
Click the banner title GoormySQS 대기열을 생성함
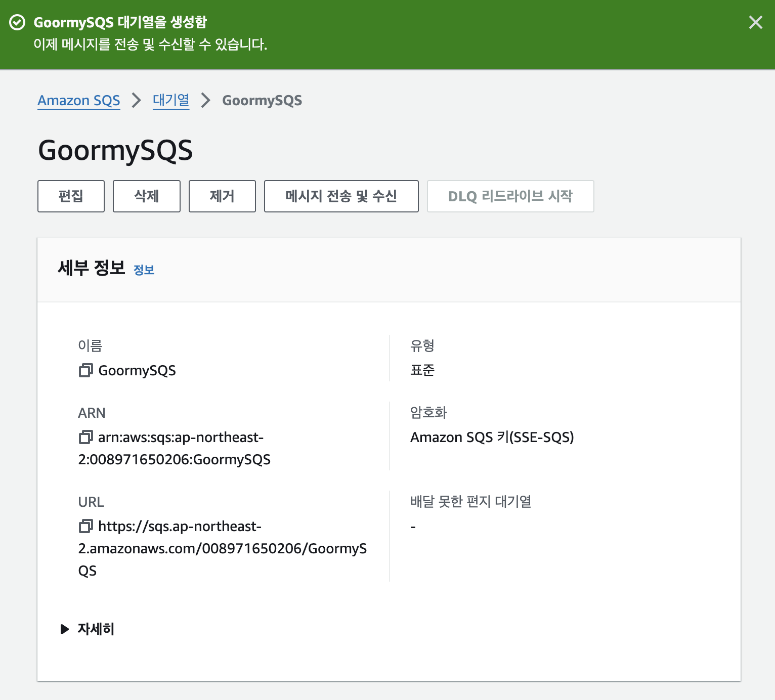[120, 22]
